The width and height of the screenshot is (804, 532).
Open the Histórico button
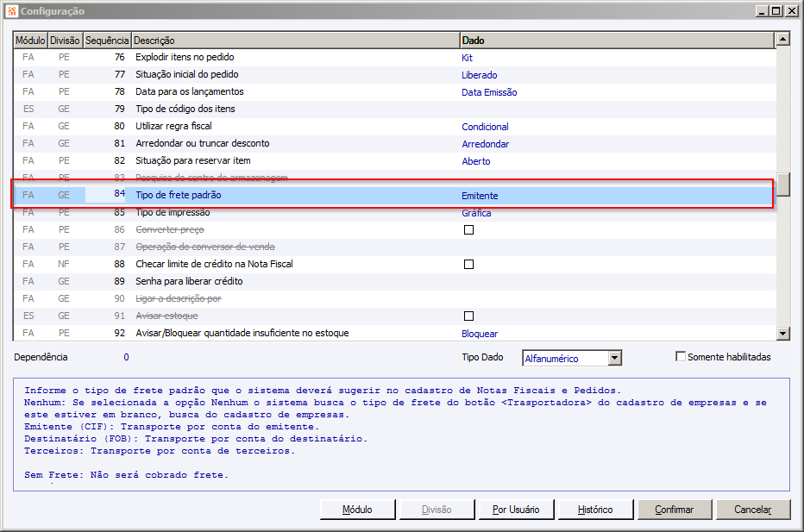pyautogui.click(x=594, y=510)
